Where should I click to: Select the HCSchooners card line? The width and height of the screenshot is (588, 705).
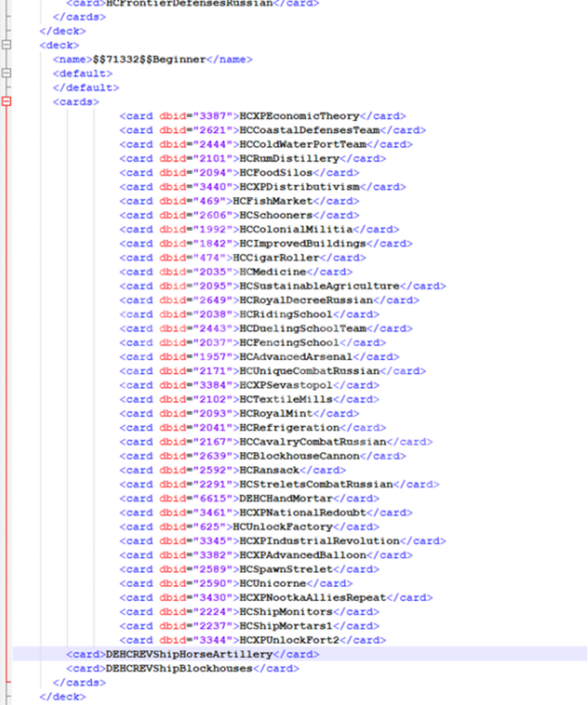click(x=239, y=215)
